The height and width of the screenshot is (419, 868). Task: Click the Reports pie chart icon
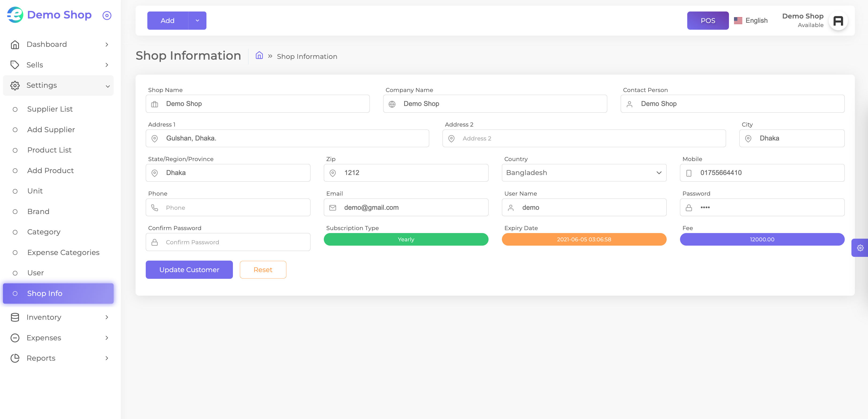[x=15, y=358]
